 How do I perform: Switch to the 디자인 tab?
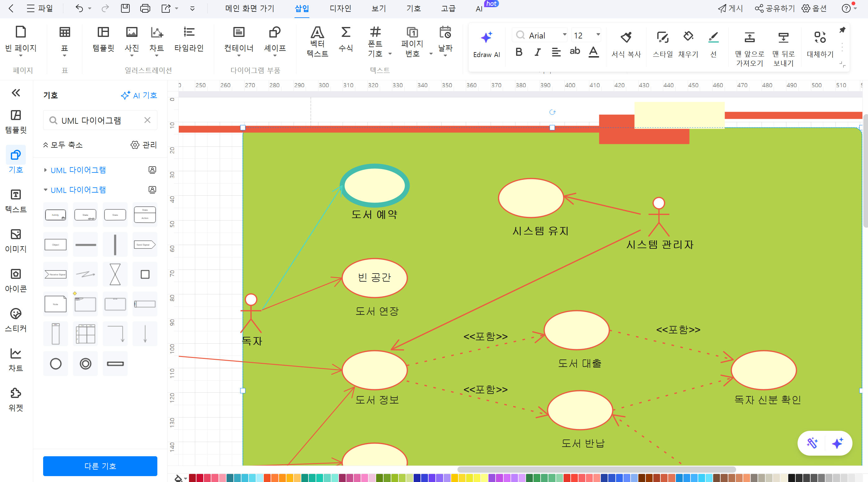[340, 8]
